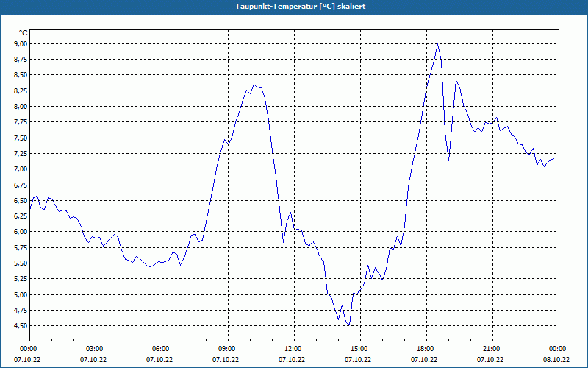The height and width of the screenshot is (368, 588).
Task: Click the 7,50 y-axis value
Action: (21, 138)
